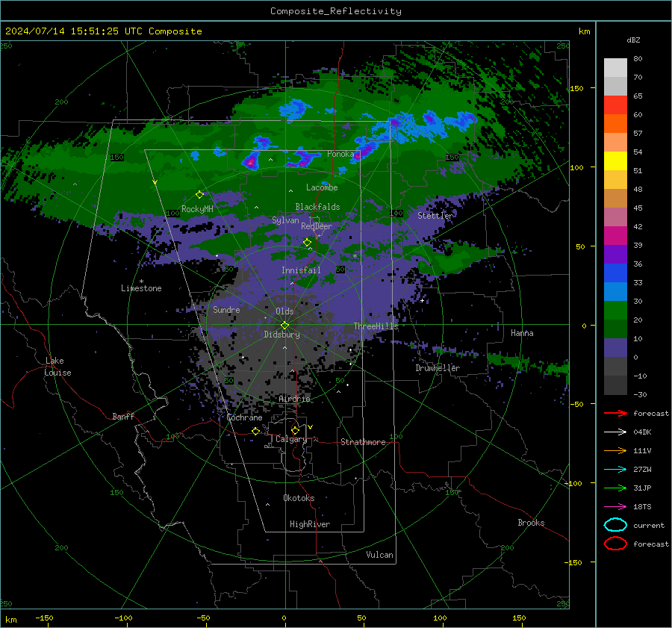
Task: Click the Innisfail city label
Action: (301, 270)
